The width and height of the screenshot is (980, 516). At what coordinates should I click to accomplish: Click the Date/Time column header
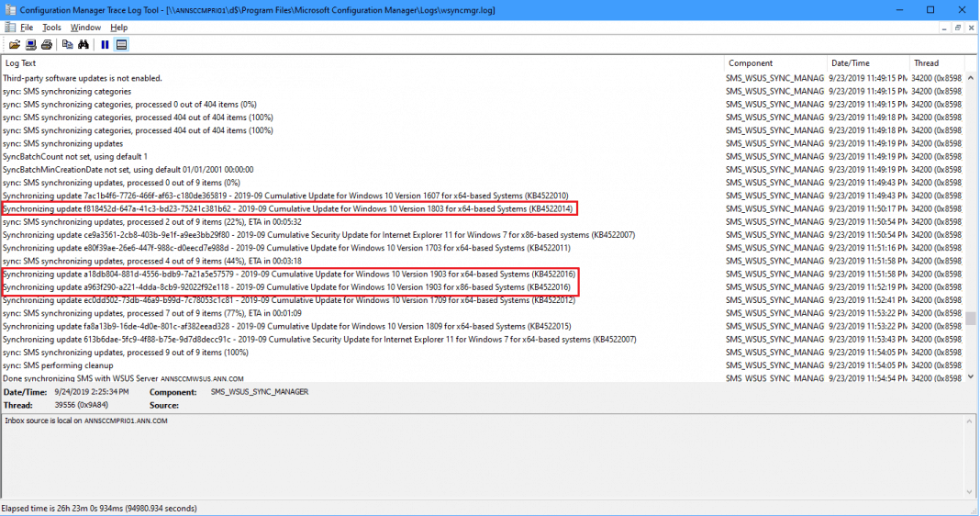(867, 63)
